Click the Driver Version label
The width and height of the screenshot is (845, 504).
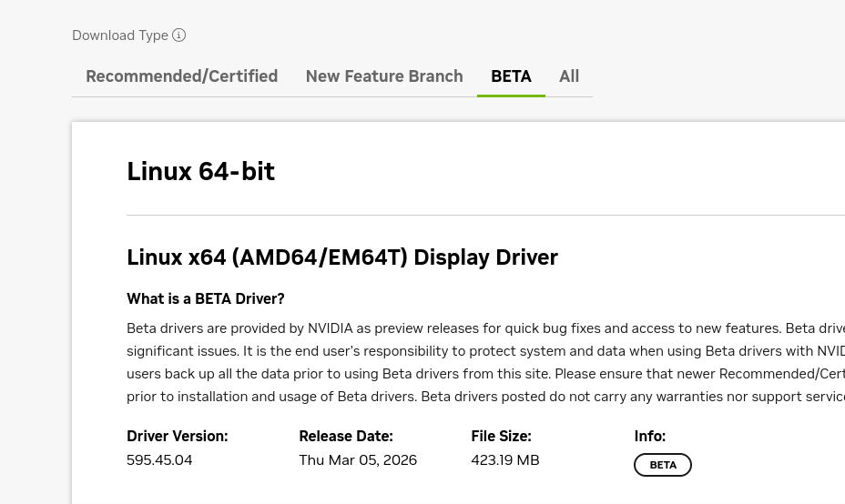[x=177, y=436]
